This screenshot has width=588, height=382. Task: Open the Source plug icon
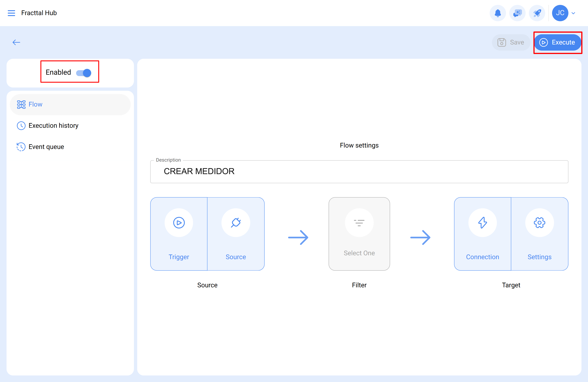[236, 222]
